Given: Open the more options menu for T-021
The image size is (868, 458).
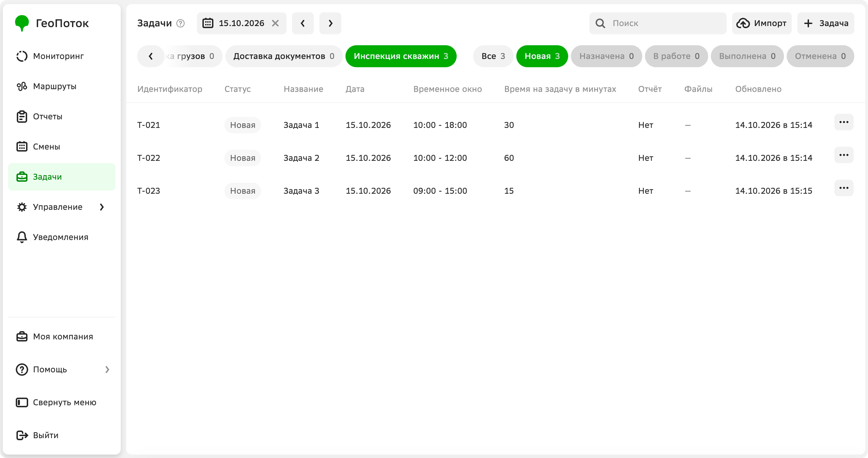Looking at the screenshot, I should pyautogui.click(x=844, y=122).
